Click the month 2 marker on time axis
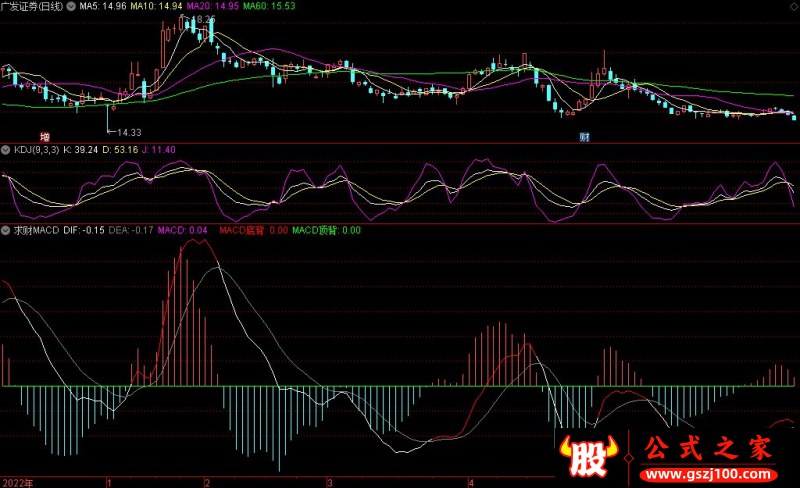800x488 pixels. coord(207,482)
